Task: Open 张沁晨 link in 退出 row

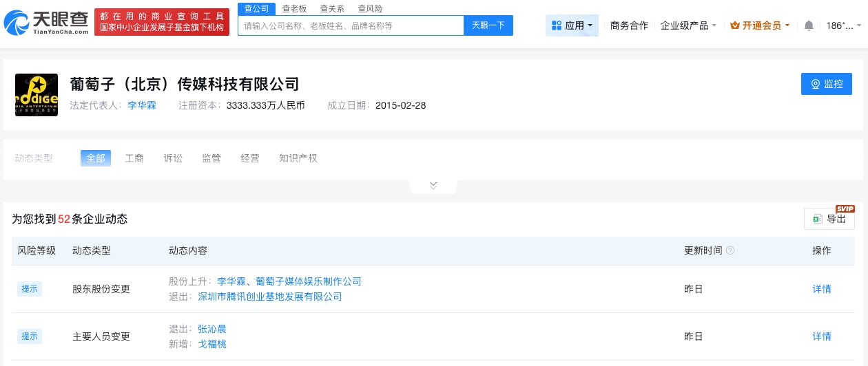Action: pos(212,329)
